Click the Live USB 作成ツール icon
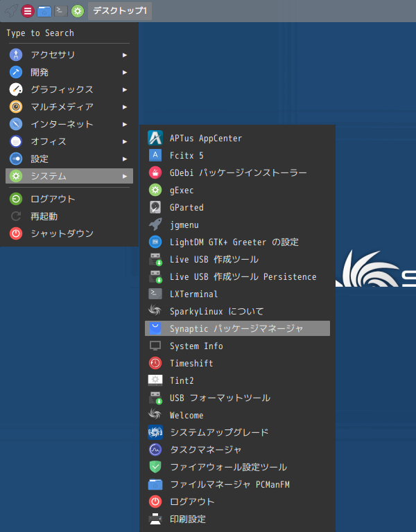Screen dimensions: 416x532 click(x=155, y=259)
